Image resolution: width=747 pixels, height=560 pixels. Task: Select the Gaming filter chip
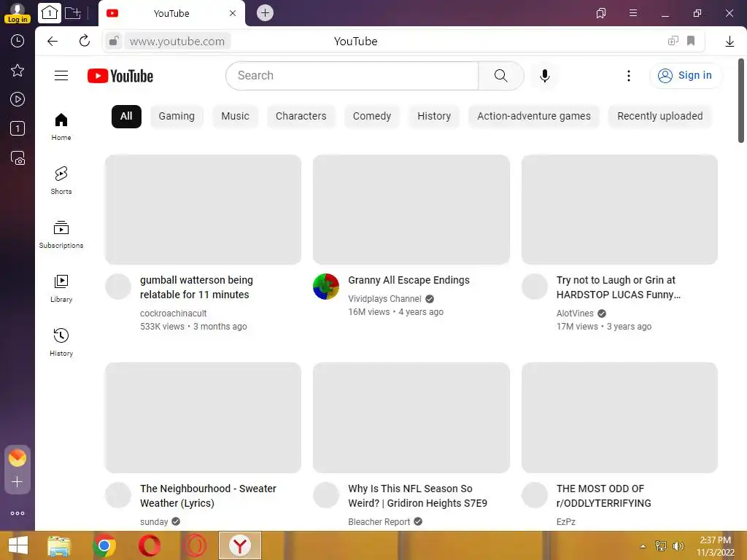pos(177,116)
